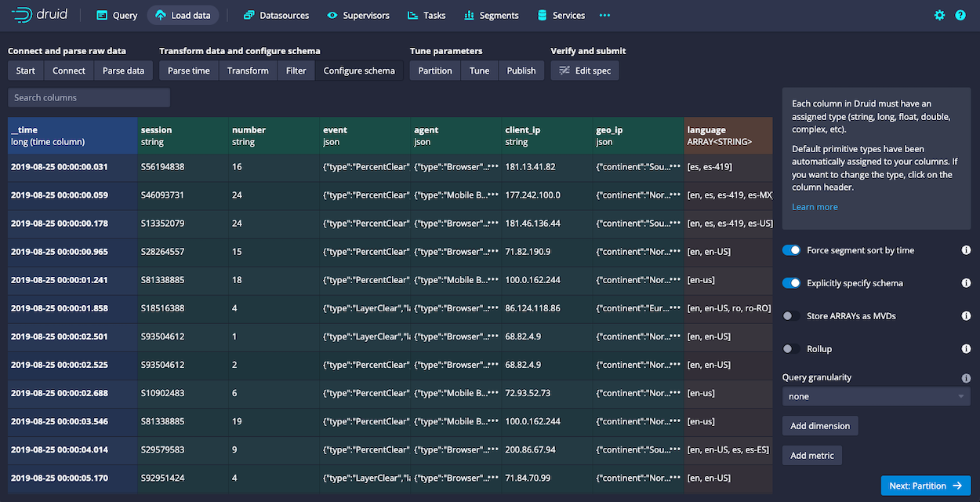980x502 pixels.
Task: Follow the Learn more link
Action: click(x=815, y=207)
